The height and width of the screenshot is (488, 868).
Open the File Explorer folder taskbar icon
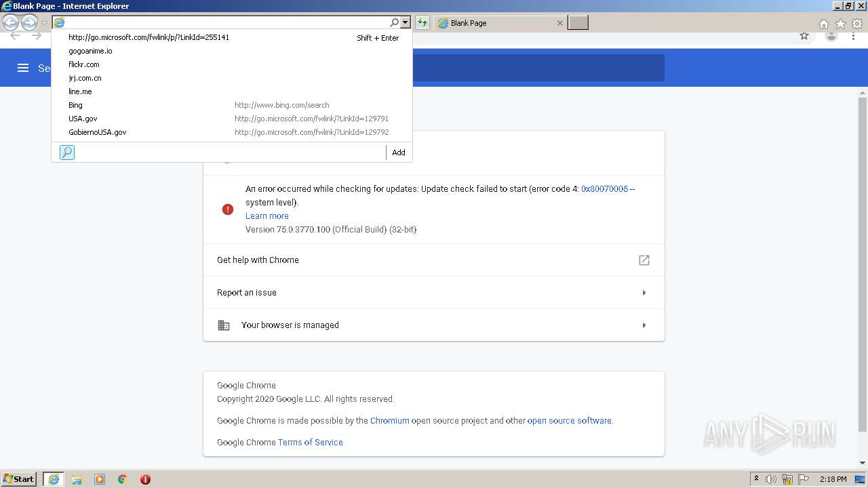point(77,479)
